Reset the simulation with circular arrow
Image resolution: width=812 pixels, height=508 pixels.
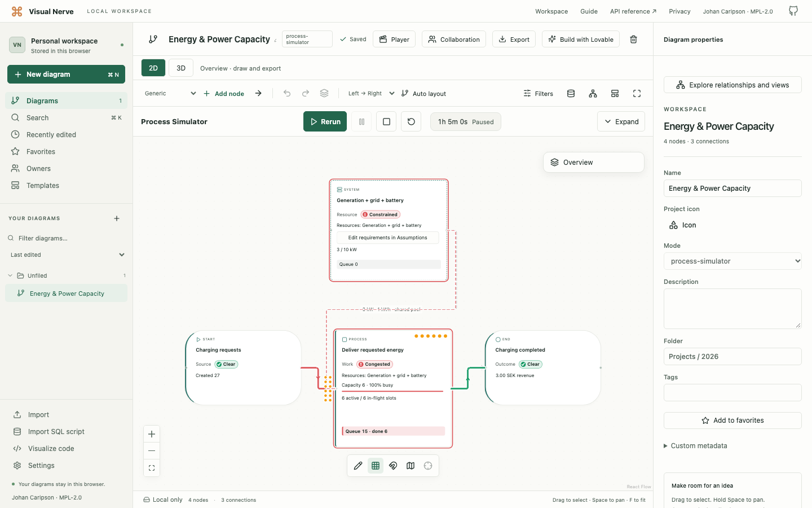pyautogui.click(x=411, y=121)
